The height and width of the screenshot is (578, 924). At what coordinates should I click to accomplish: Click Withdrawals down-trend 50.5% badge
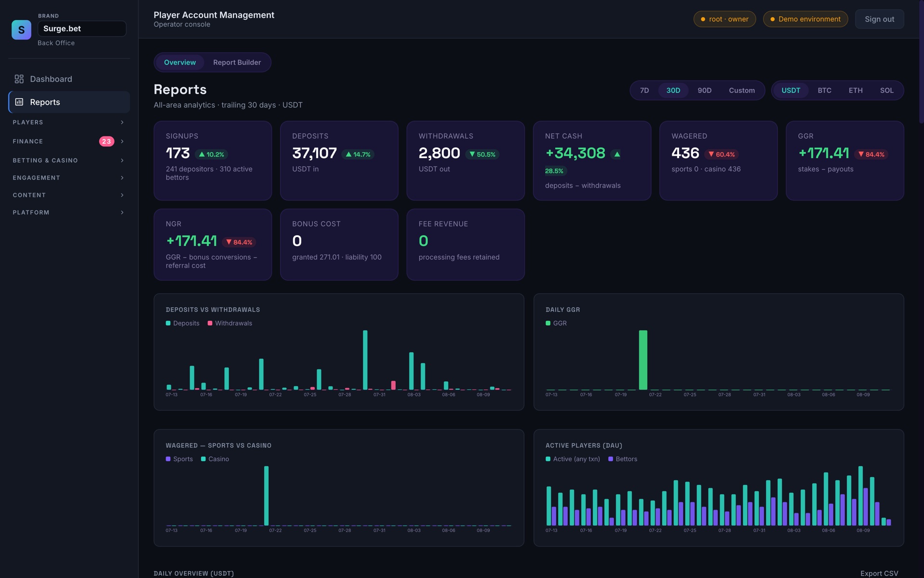pos(482,155)
